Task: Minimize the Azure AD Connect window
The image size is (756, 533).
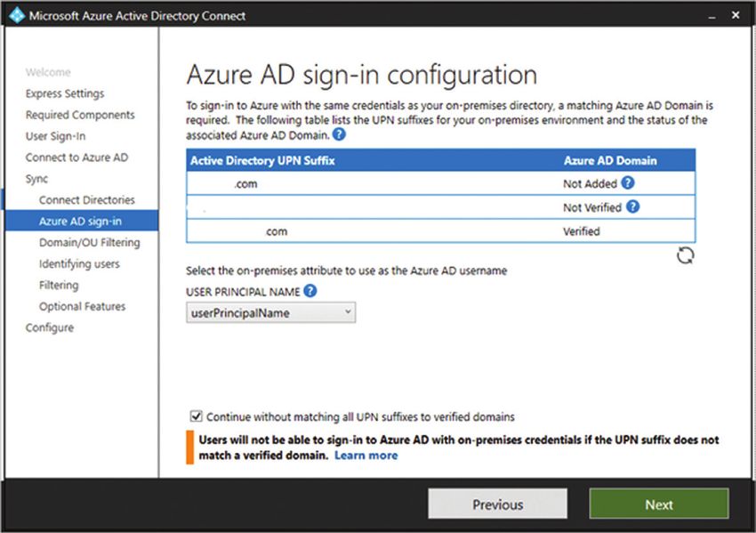Action: pyautogui.click(x=712, y=16)
